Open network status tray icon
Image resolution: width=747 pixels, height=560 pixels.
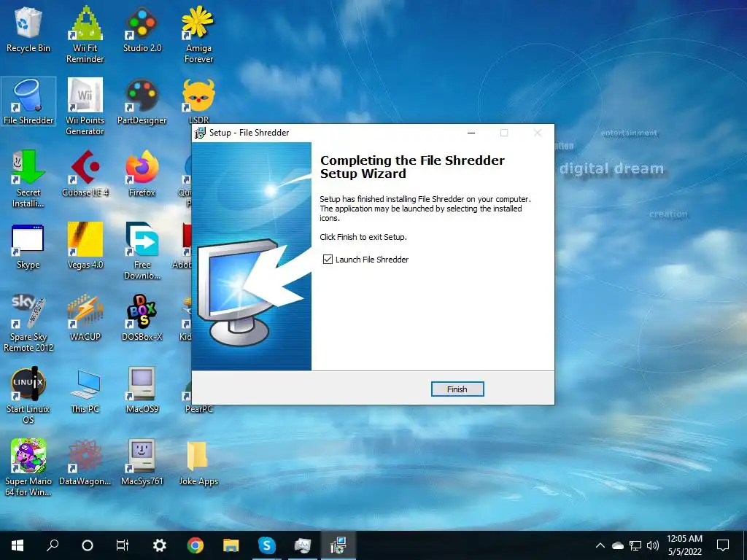click(635, 545)
